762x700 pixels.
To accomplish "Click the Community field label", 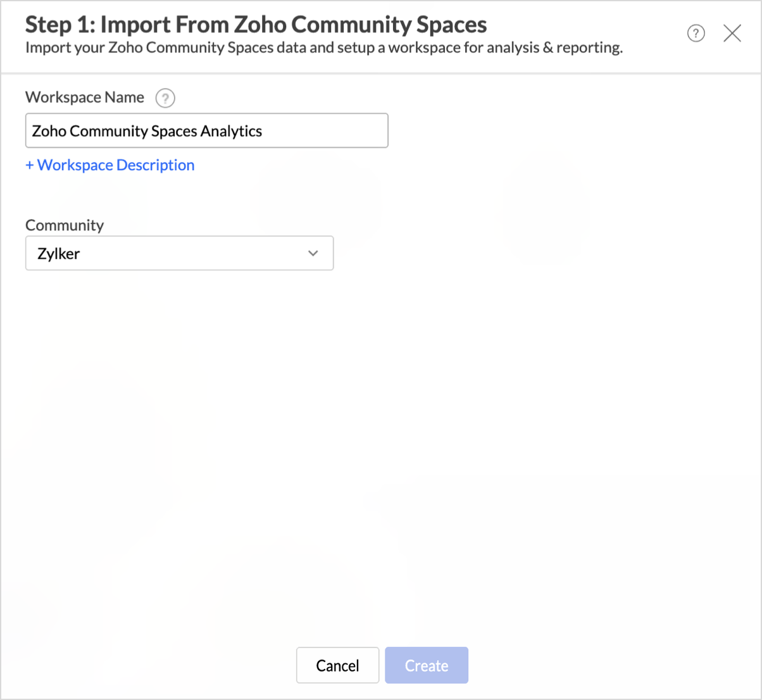I will coord(65,225).
